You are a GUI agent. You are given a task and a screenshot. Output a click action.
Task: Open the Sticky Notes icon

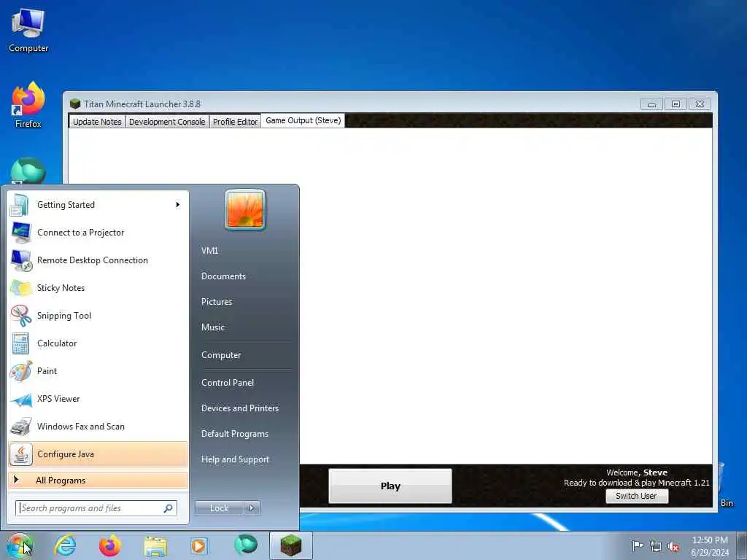(21, 288)
